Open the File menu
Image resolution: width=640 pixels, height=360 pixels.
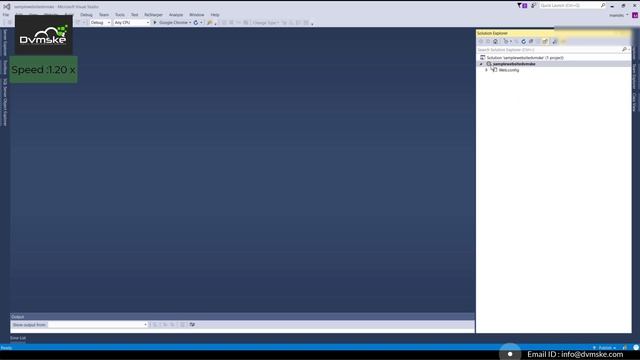(x=6, y=15)
